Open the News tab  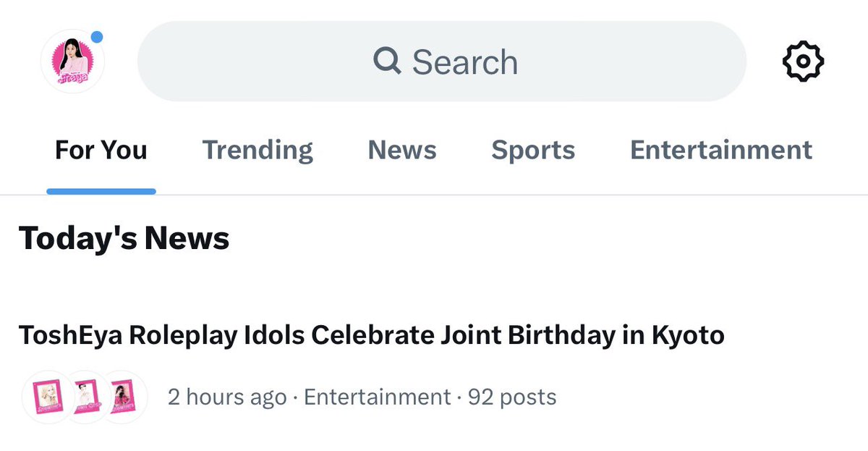coord(402,150)
